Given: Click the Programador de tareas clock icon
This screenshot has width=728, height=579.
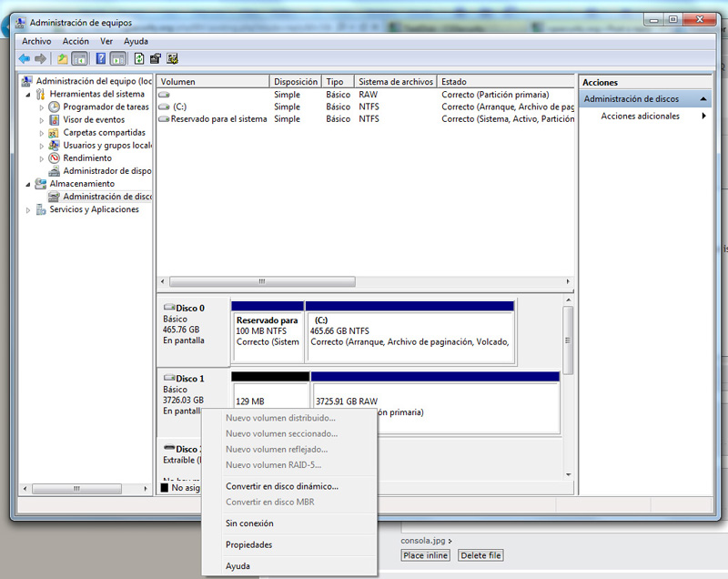Looking at the screenshot, I should click(x=55, y=107).
